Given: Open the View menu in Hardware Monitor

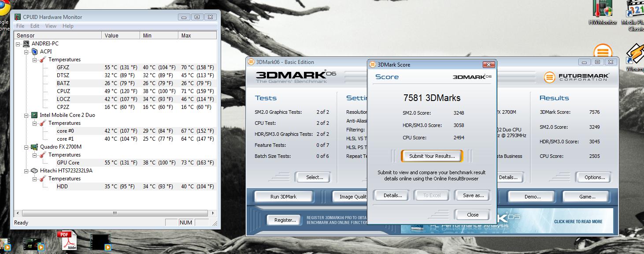Looking at the screenshot, I should 51,26.
